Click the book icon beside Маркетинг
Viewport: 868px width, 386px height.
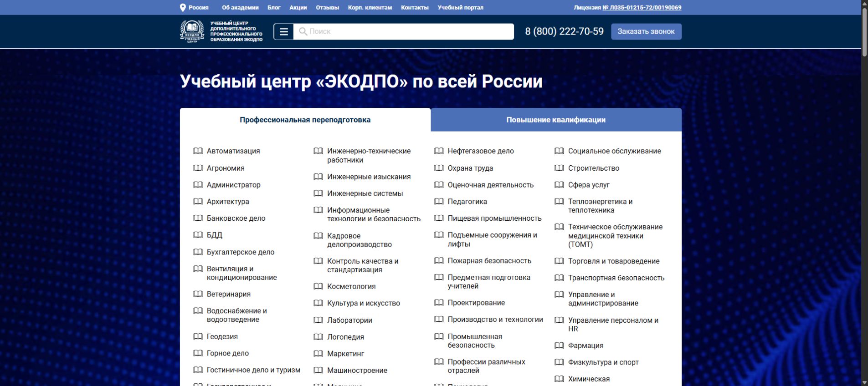(318, 354)
